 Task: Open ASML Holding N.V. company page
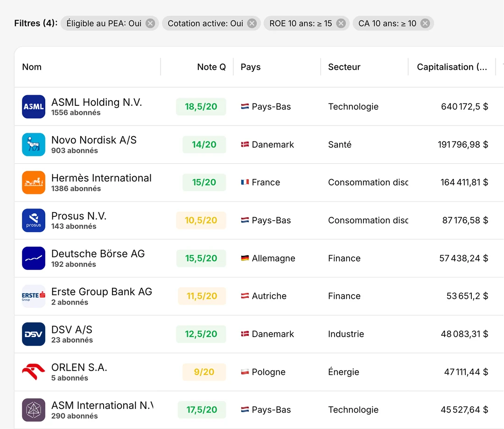(97, 102)
